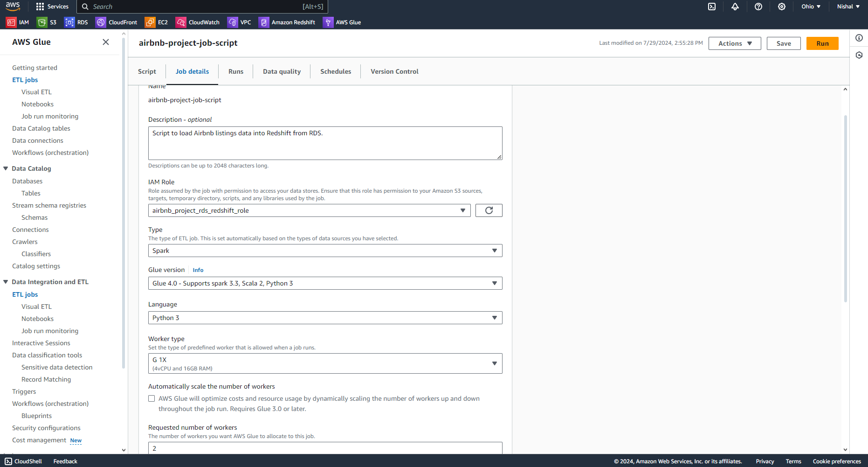Open the tutorial side panel icon
Viewport: 868px width, 467px height.
pos(859,55)
